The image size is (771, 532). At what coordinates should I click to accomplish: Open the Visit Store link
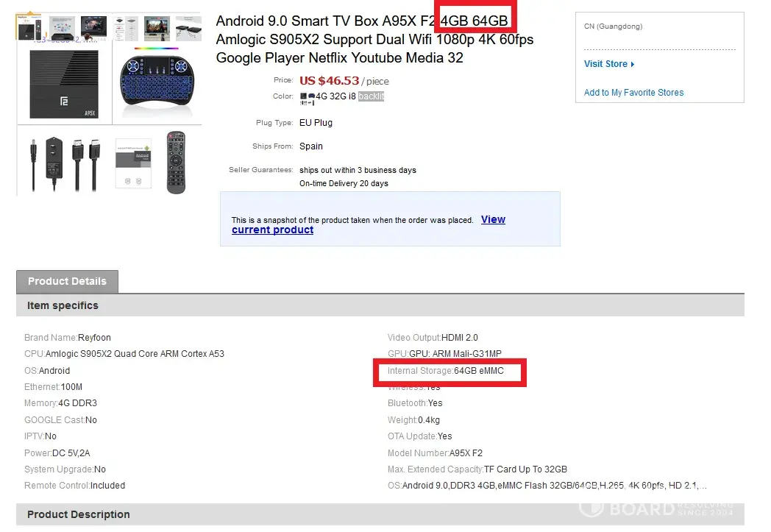click(605, 64)
